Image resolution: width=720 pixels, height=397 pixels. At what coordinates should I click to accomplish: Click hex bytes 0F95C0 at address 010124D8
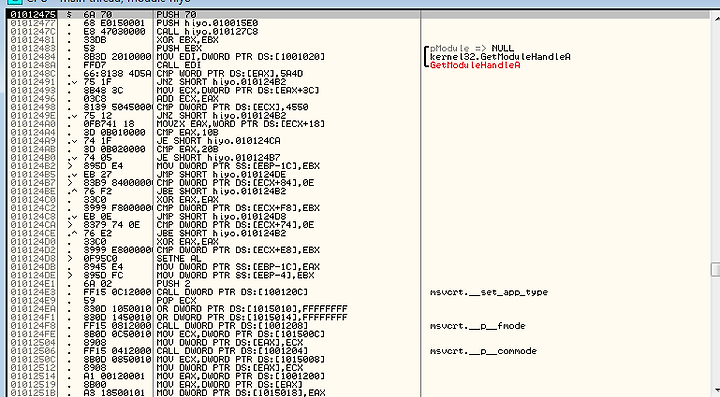coord(100,258)
